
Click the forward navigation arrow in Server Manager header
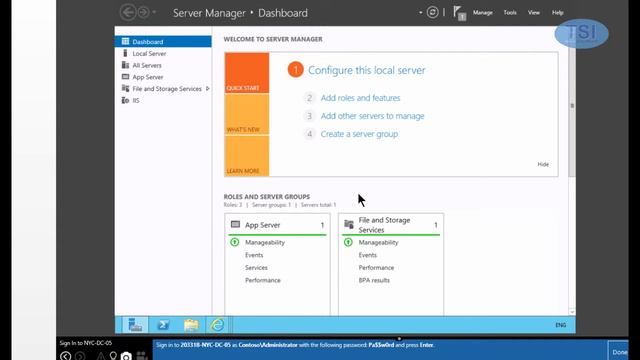pyautogui.click(x=143, y=12)
